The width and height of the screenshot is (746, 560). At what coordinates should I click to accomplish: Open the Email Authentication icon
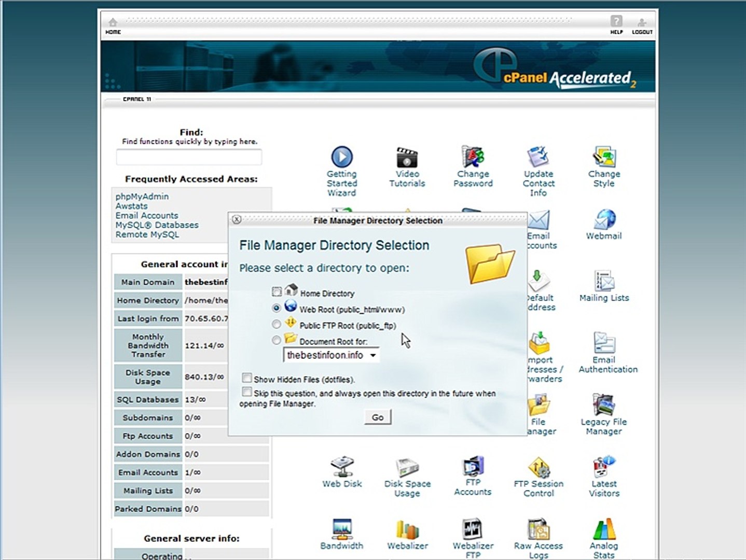(604, 343)
